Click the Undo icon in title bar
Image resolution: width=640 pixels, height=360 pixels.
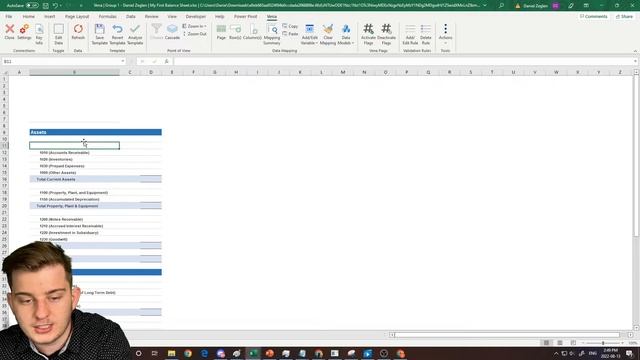click(55, 6)
